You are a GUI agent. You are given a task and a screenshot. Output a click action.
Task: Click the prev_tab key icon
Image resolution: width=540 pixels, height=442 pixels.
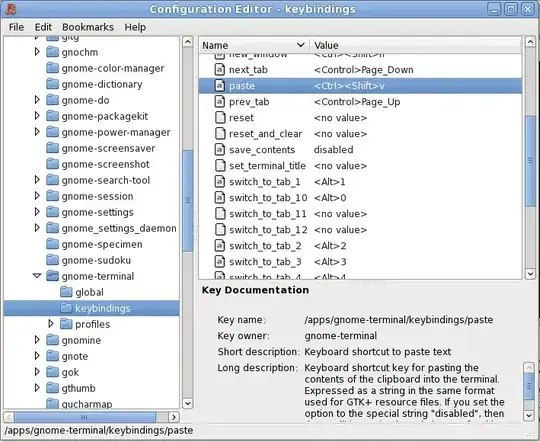220,102
